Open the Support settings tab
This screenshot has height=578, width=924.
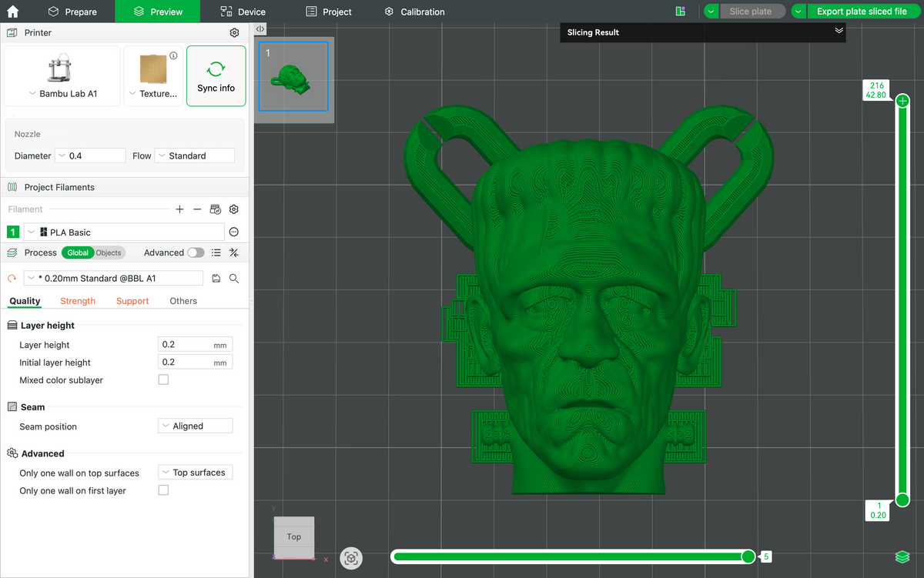point(132,301)
